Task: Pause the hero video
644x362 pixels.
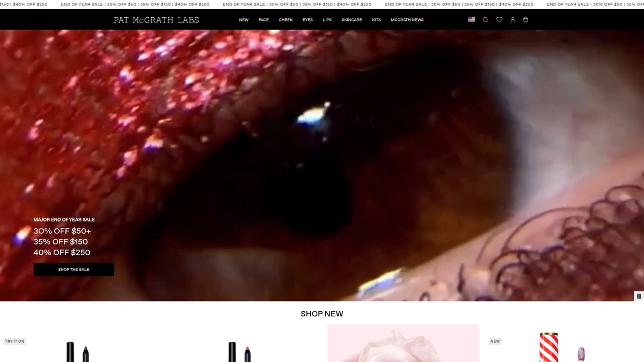Action: pyautogui.click(x=639, y=296)
